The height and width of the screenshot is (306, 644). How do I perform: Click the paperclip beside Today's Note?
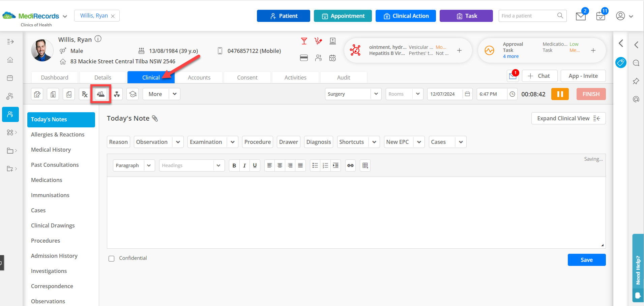(x=155, y=118)
